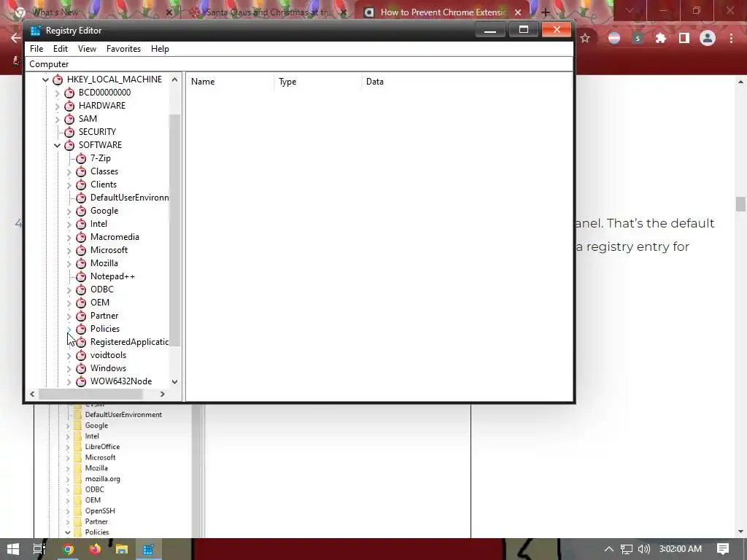The image size is (747, 560).
Task: Collapse the SOFTWARE key
Action: (x=57, y=145)
